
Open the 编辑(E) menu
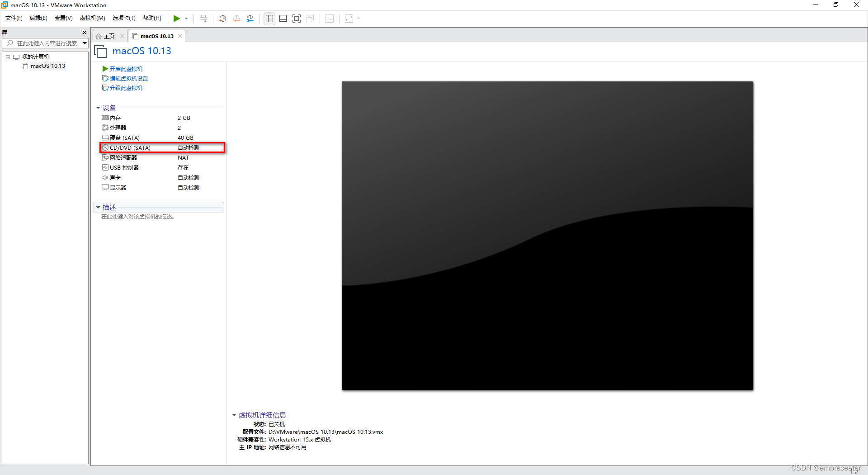coord(38,18)
